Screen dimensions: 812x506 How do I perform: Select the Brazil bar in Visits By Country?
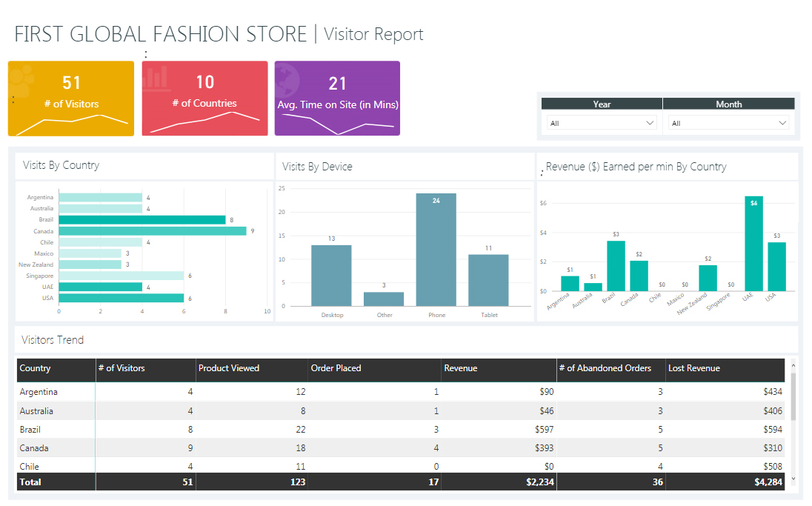[x=142, y=220]
